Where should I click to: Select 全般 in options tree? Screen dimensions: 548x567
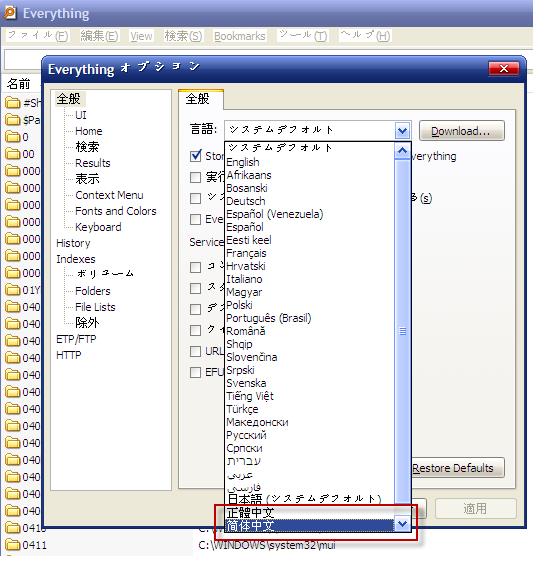tap(68, 98)
